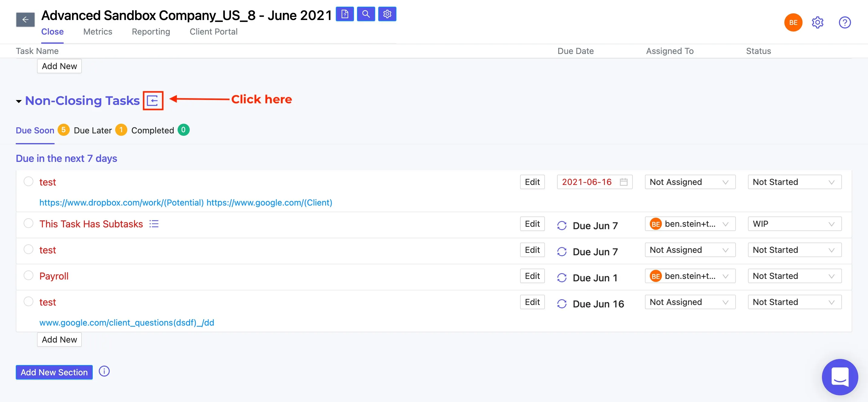Mark This Task Has Subtasks complete
This screenshot has height=402, width=868.
point(29,223)
